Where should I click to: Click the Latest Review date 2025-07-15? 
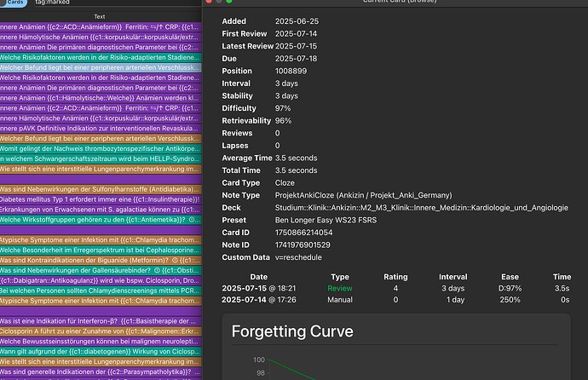[296, 46]
